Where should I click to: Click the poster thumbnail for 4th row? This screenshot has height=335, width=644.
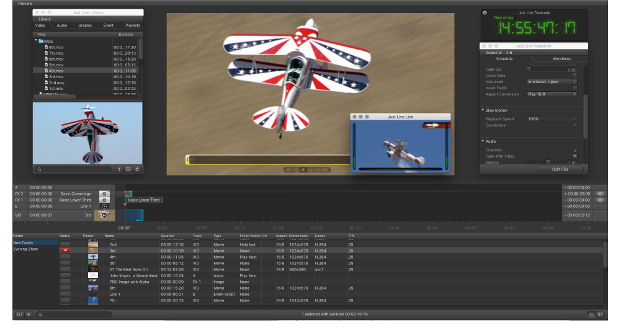click(x=93, y=257)
